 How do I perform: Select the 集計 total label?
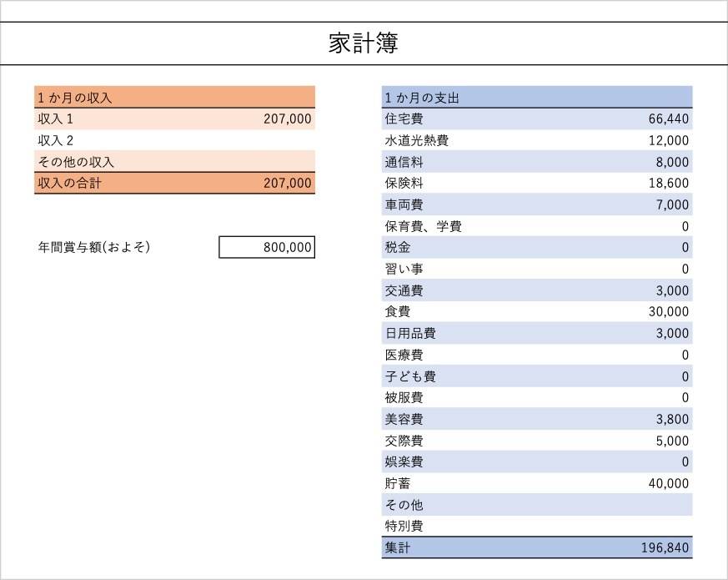(398, 547)
